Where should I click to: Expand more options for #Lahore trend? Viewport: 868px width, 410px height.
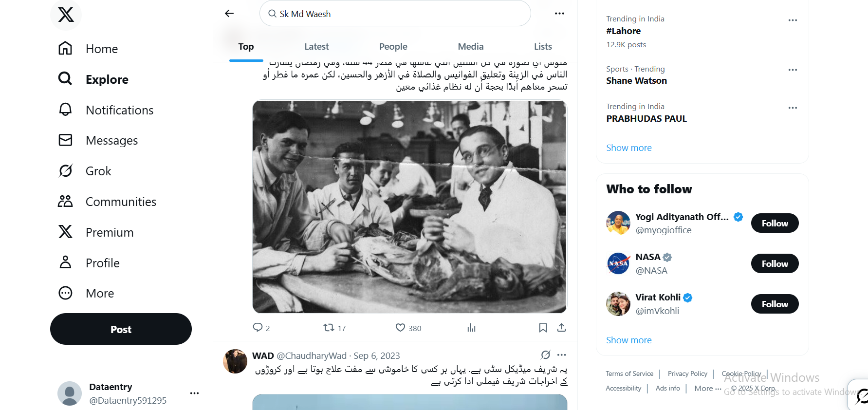coord(793,20)
